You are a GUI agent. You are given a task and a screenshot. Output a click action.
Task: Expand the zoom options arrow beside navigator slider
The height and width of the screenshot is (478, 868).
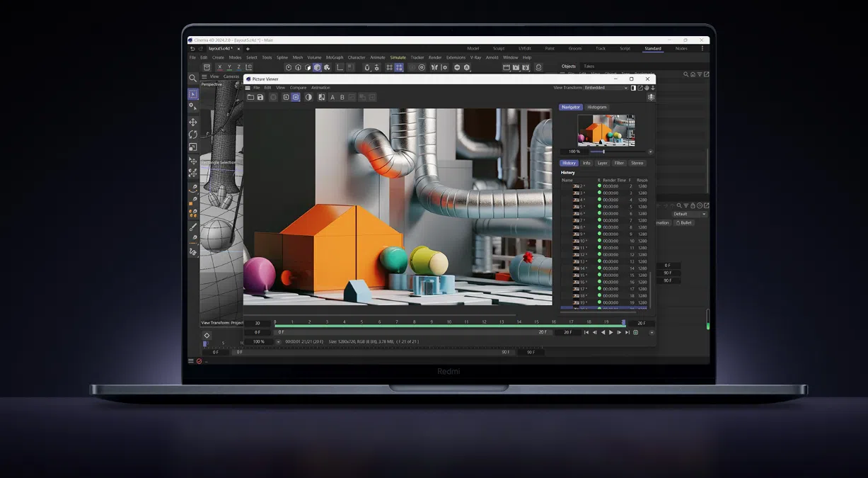pyautogui.click(x=650, y=152)
